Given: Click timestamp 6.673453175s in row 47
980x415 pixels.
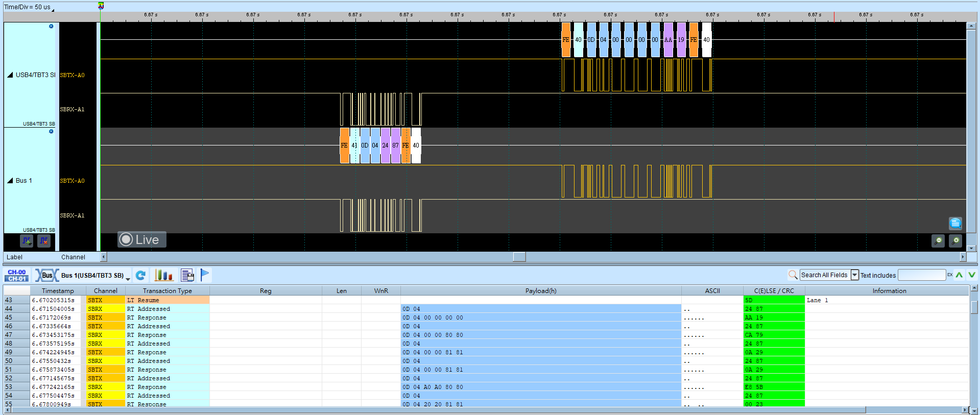Looking at the screenshot, I should 53,334.
